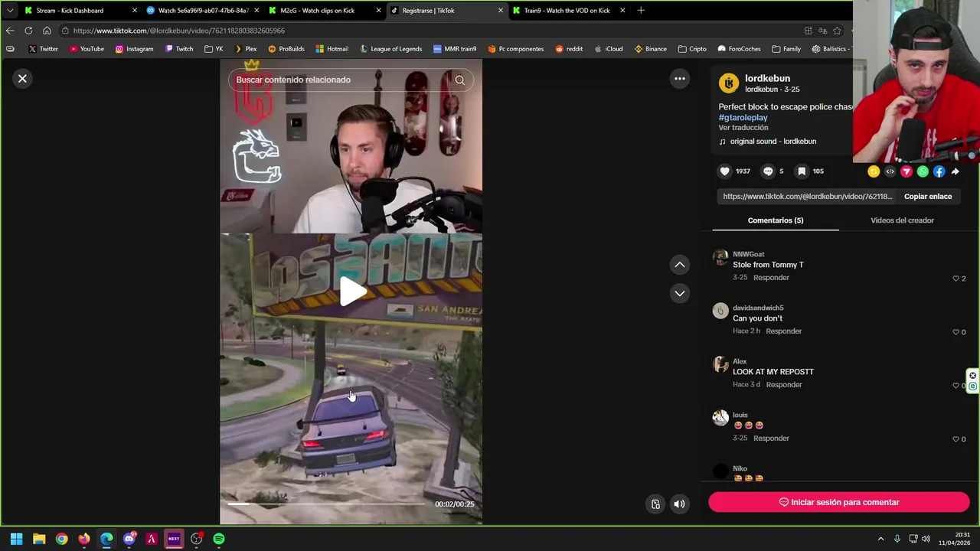Screen dimensions: 980x551
Task: Switch to M2cG - Watch clips on Kick tab
Action: 325,11
